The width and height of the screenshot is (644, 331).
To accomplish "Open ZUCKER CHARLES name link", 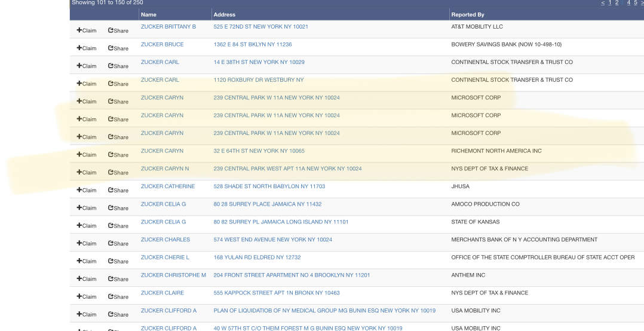I will 165,240.
